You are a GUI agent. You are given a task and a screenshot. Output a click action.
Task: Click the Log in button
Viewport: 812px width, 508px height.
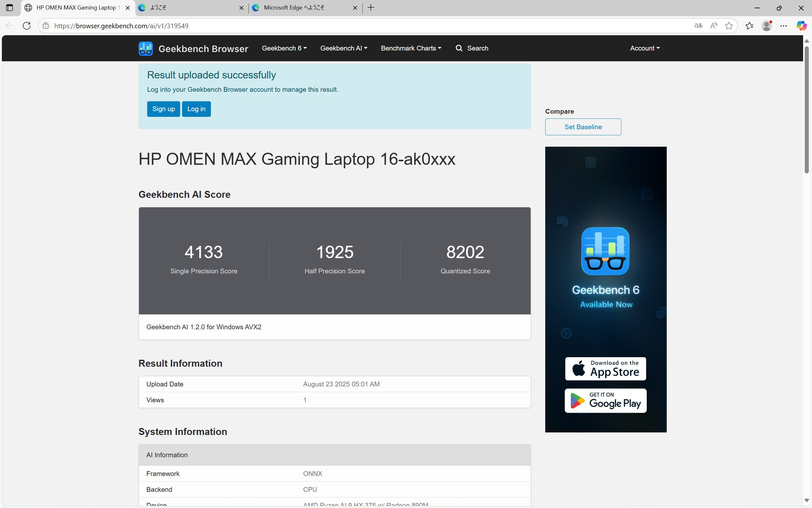click(196, 109)
